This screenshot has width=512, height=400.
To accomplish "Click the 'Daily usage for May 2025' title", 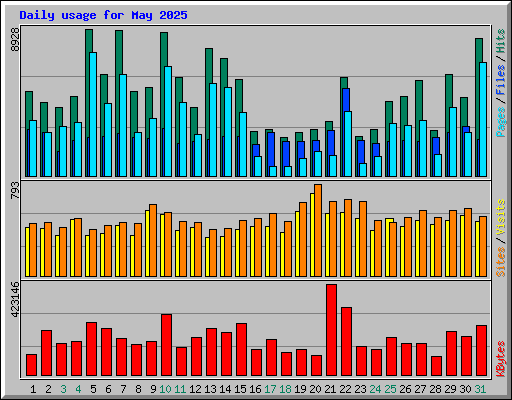I will click(x=103, y=15).
